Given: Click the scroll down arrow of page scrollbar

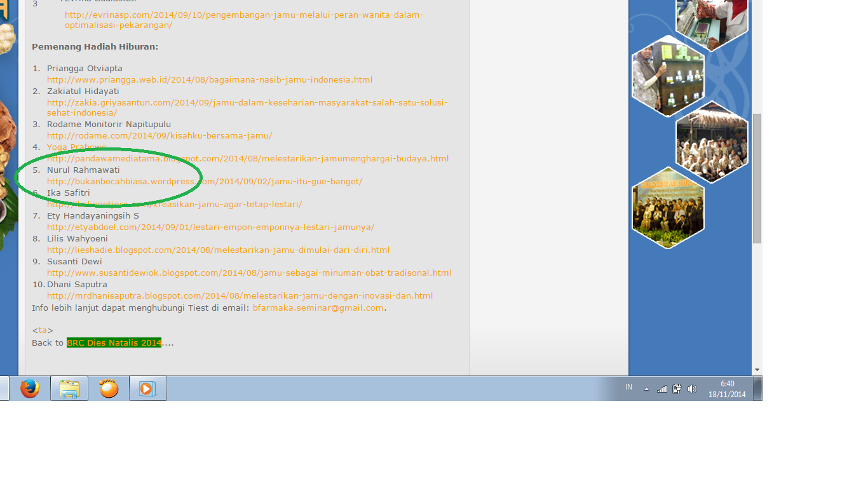Looking at the screenshot, I should click(757, 369).
